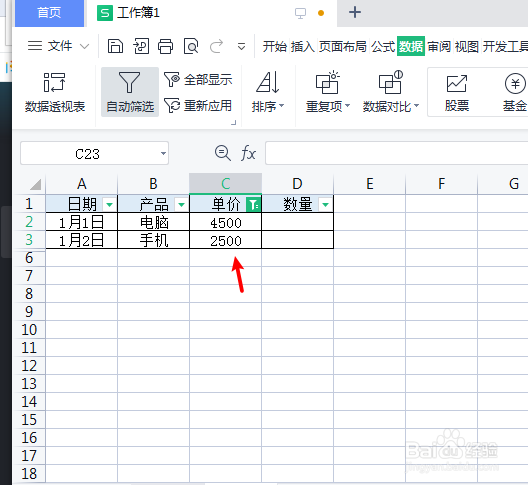Select cell containing 1月2日

(x=81, y=240)
